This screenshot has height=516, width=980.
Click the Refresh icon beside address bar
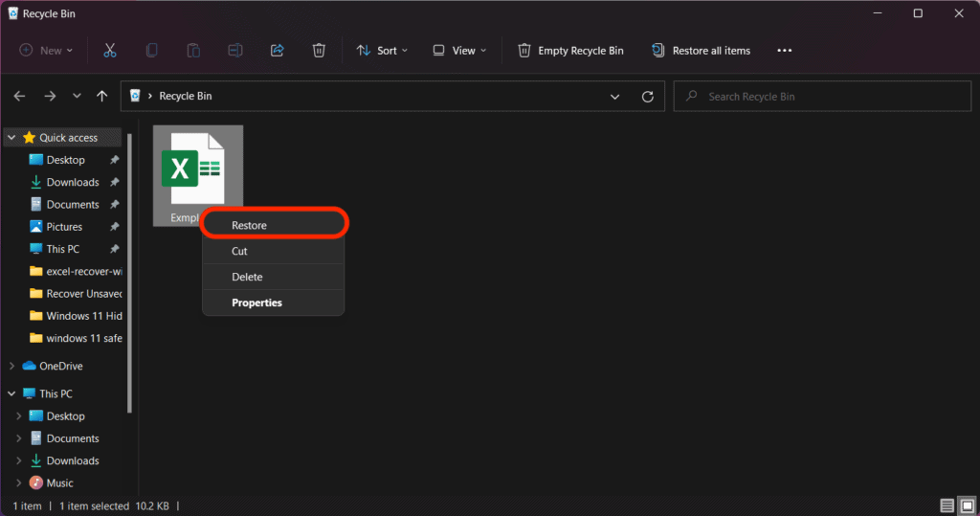pos(648,97)
